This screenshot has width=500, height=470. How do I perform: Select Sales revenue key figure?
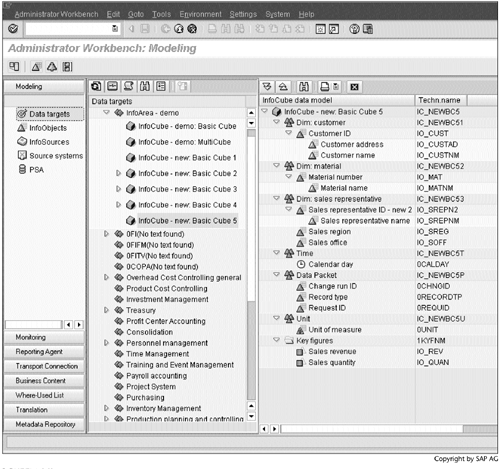pos(332,351)
